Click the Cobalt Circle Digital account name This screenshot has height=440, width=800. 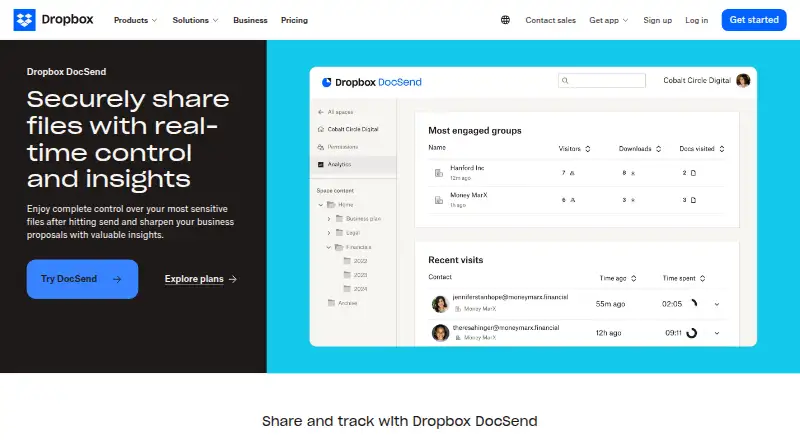697,81
